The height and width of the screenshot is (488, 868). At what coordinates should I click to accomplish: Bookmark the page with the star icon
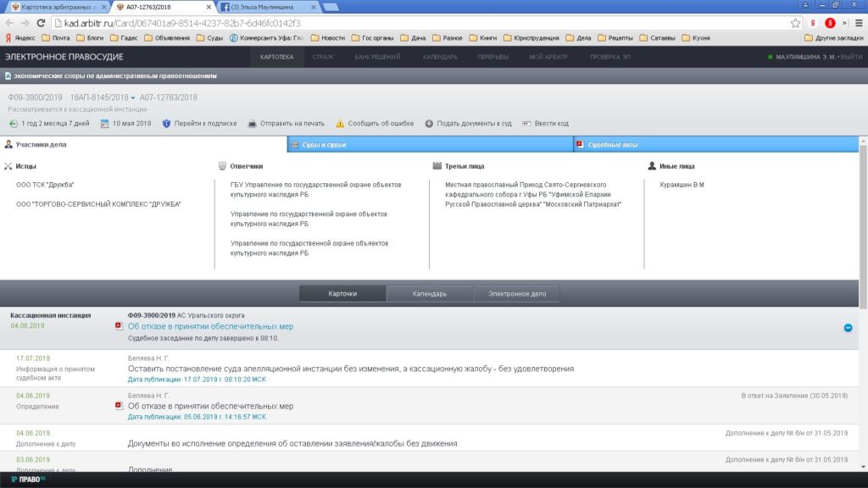[795, 23]
